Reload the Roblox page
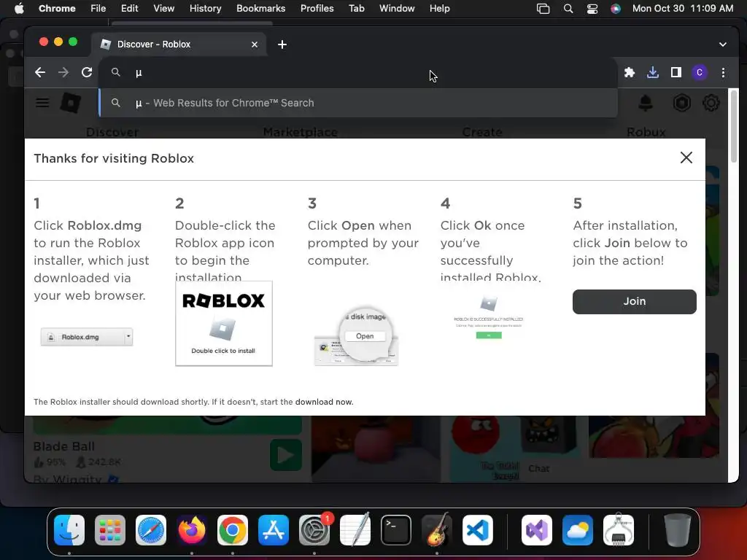Screen dimensions: 747x560 click(87, 72)
